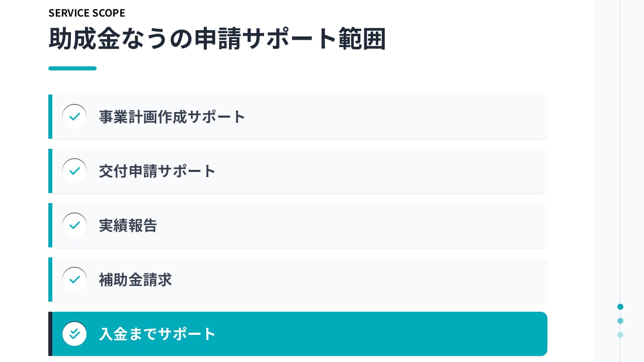644x362 pixels.
Task: Click the 実績報告 list card
Action: 322,225
